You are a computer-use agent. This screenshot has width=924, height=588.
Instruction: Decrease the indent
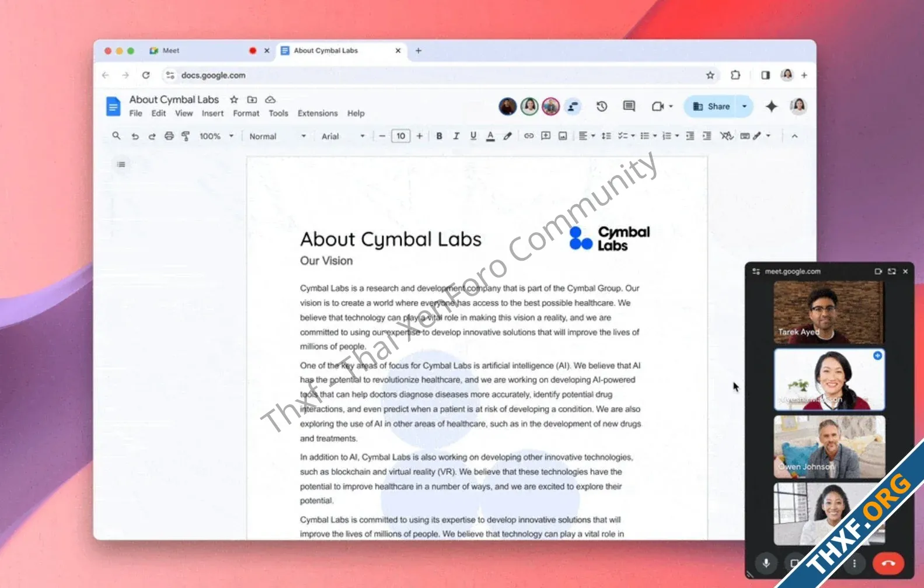690,136
